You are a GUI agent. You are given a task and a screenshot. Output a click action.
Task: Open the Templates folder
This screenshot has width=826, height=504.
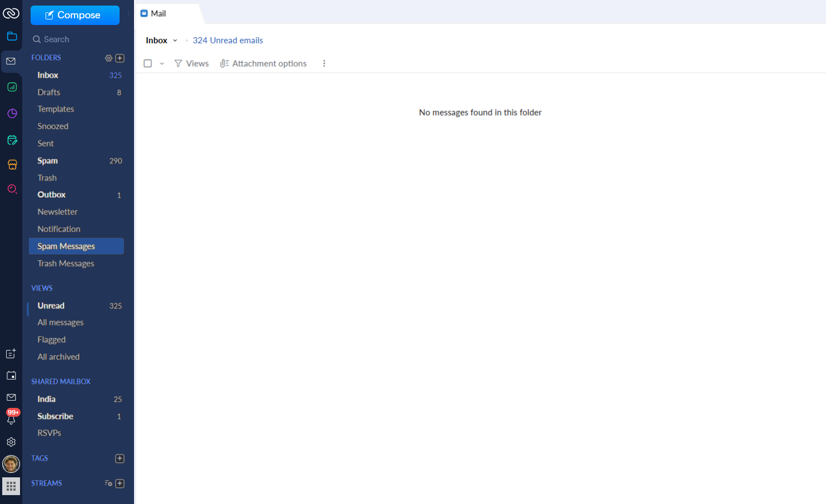77,109
